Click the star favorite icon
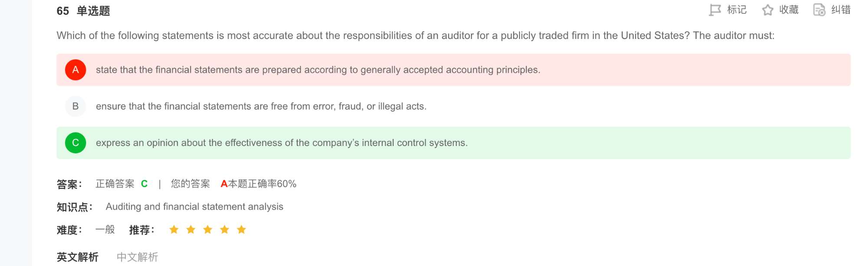868x266 pixels. [768, 10]
